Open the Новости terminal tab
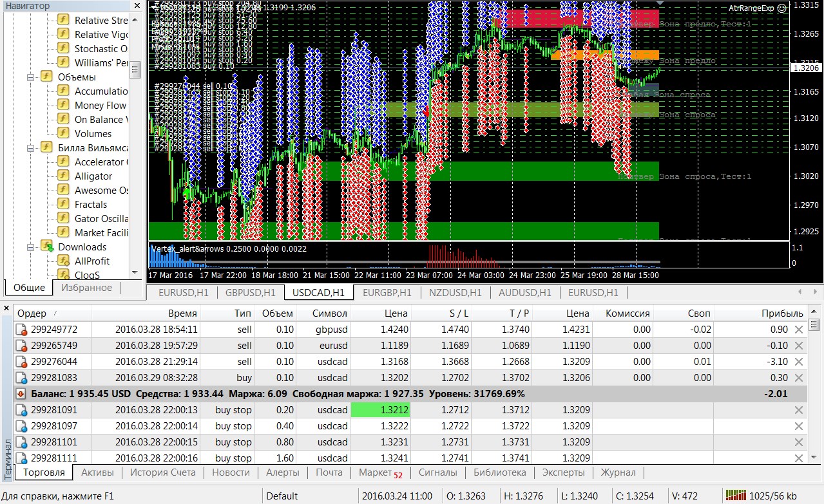Image resolution: width=824 pixels, height=504 pixels. [231, 472]
